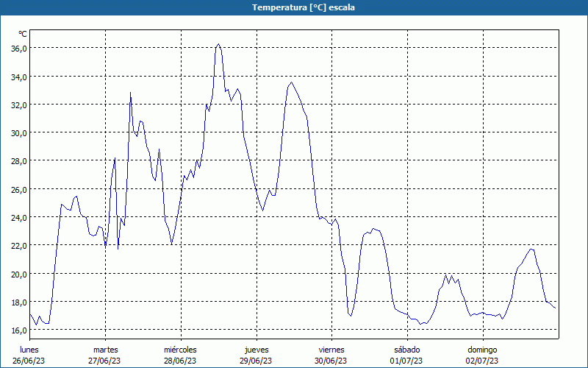Click the 'miércoles' day label
Screen dimensions: 588x368
point(180,350)
